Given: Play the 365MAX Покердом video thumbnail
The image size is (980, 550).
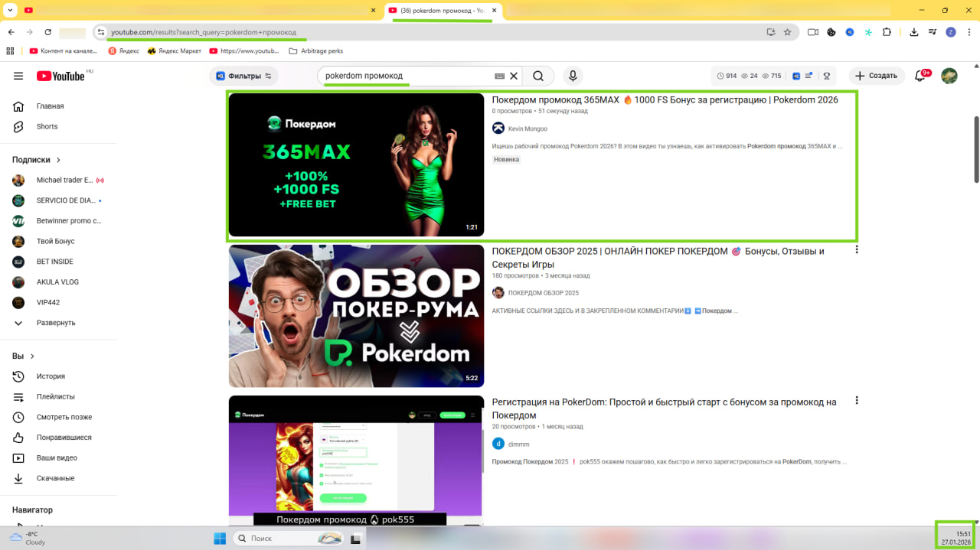Looking at the screenshot, I should pyautogui.click(x=357, y=164).
